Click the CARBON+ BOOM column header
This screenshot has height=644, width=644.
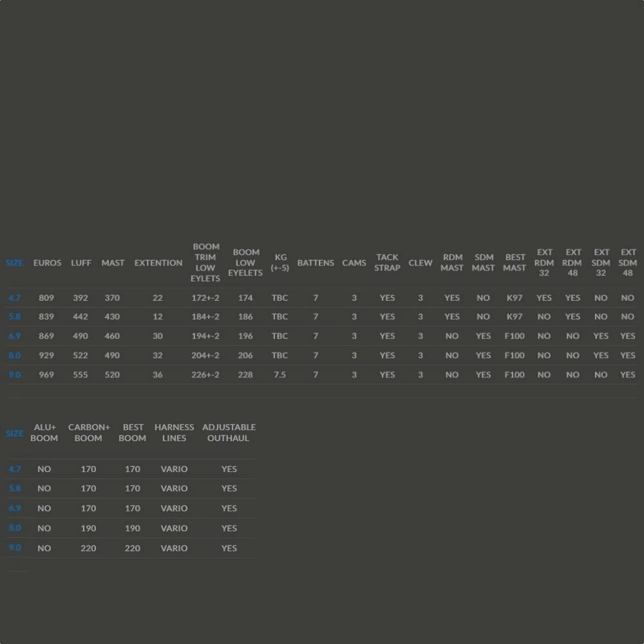[x=89, y=433]
